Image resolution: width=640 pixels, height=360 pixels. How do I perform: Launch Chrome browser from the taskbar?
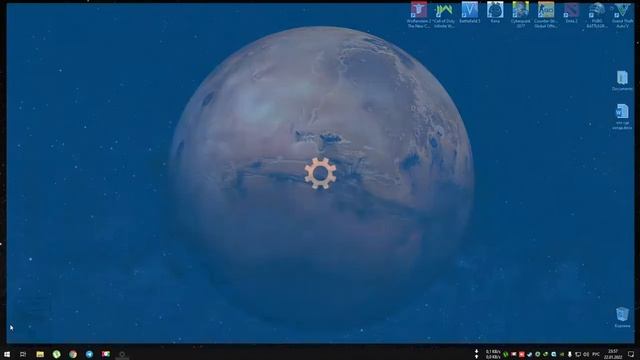73,354
